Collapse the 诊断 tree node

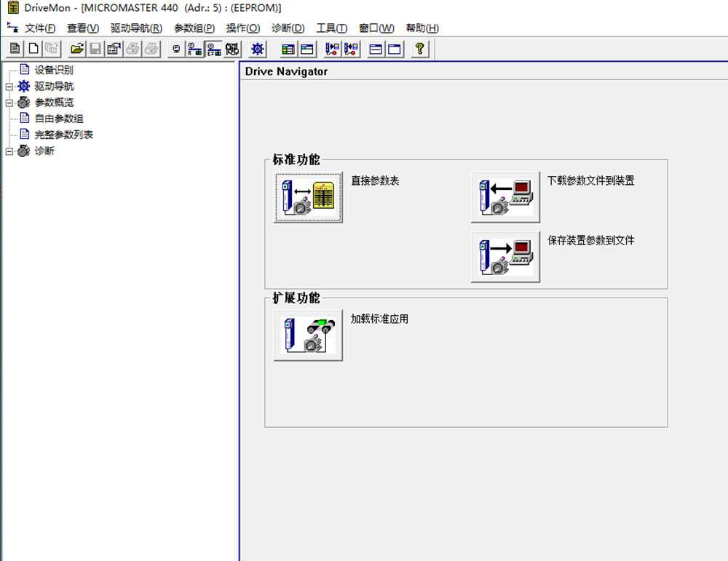click(9, 151)
